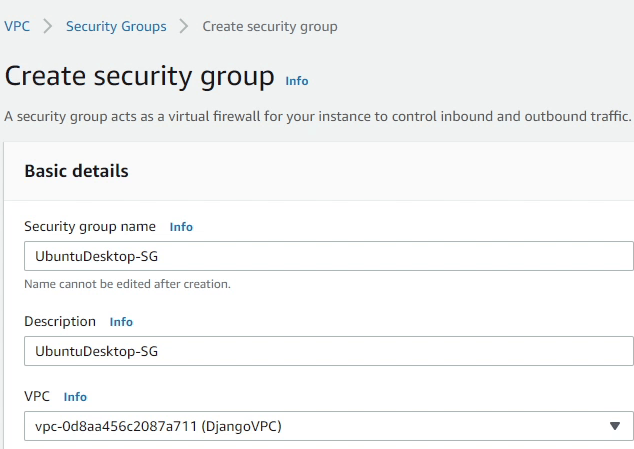Click the 'Create security group' page heading
Image resolution: width=634 pixels, height=449 pixels.
click(x=139, y=76)
